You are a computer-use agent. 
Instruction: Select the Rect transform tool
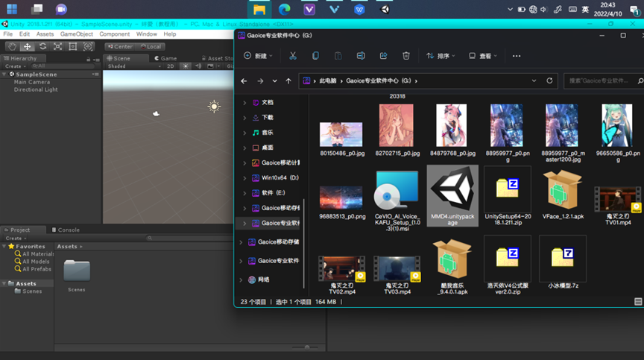[73, 46]
